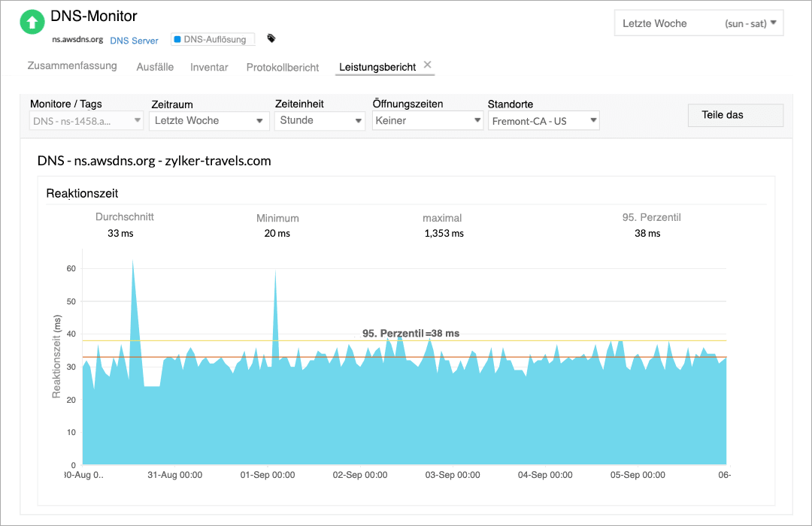Viewport: 812px width, 526px height.
Task: Open the Standorte dropdown showing Fremont-CA - US
Action: [x=543, y=120]
